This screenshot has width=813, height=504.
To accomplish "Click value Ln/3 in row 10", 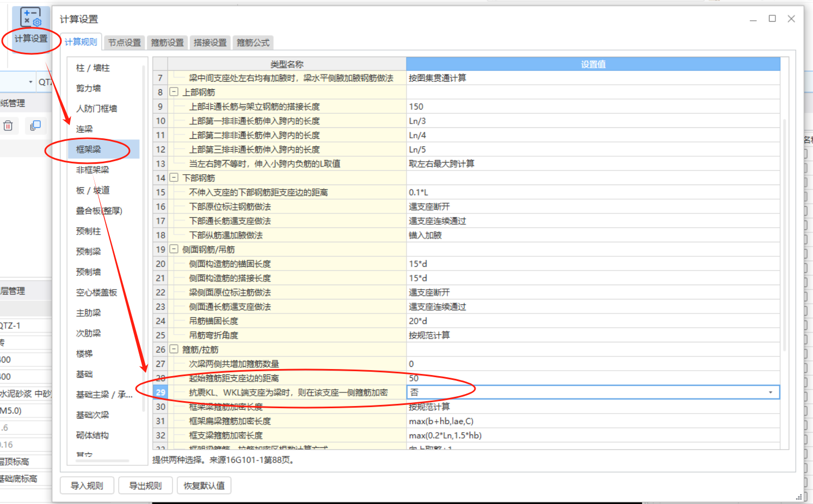I will click(593, 121).
